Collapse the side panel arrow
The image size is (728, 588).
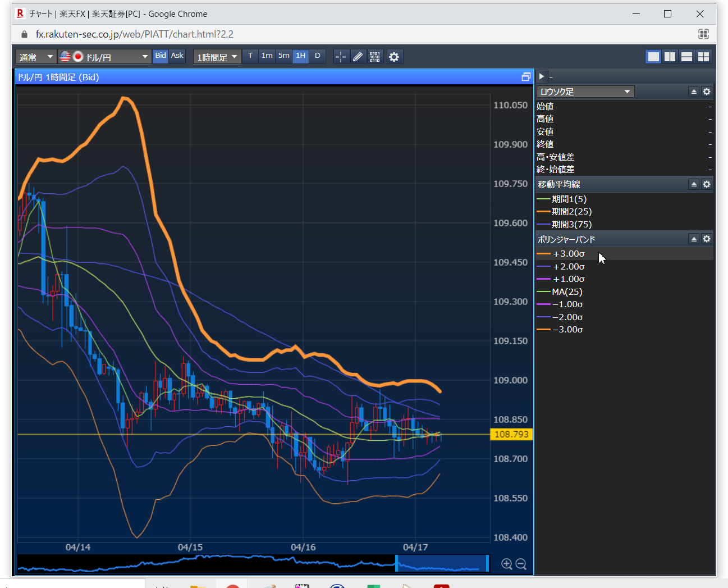coord(542,76)
